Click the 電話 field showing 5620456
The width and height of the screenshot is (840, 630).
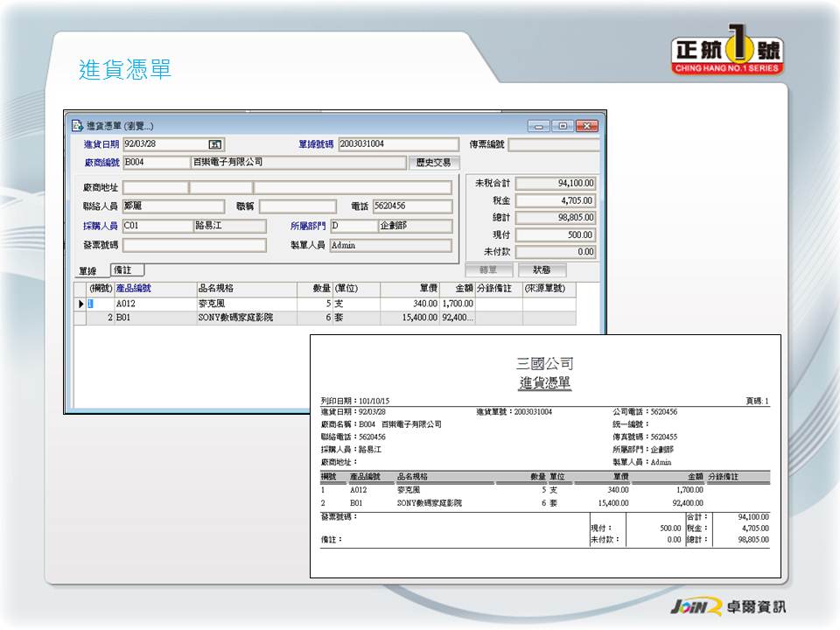[x=412, y=206]
